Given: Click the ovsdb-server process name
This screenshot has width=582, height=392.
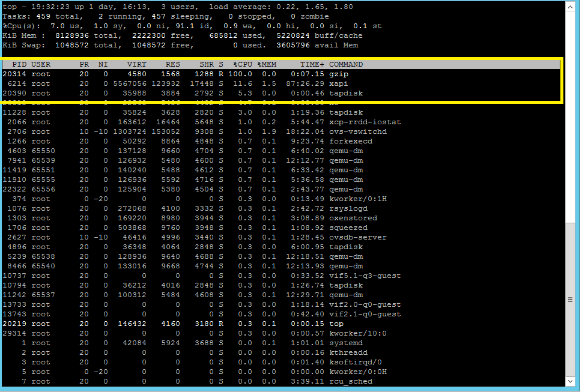Looking at the screenshot, I should coord(357,237).
